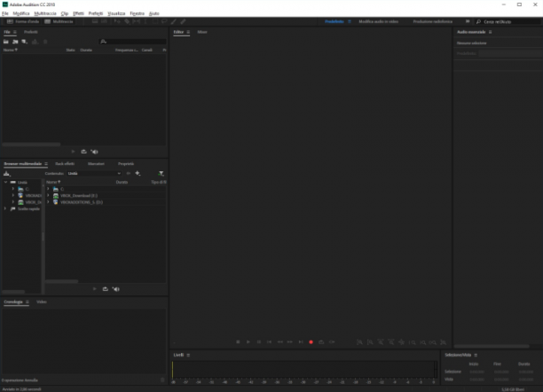The image size is (543, 392).
Task: Select the Time Selection tool
Action: (x=146, y=21)
